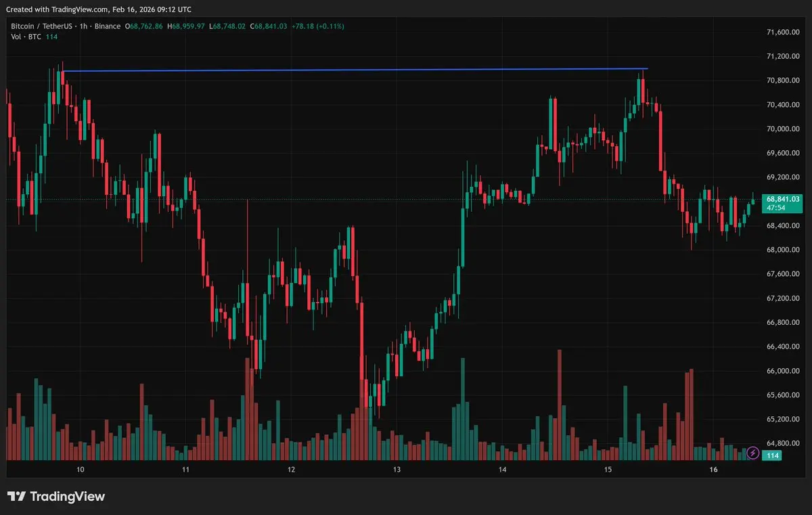Image resolution: width=812 pixels, height=515 pixels.
Task: Click price axis label 69,200.00
Action: pos(784,177)
